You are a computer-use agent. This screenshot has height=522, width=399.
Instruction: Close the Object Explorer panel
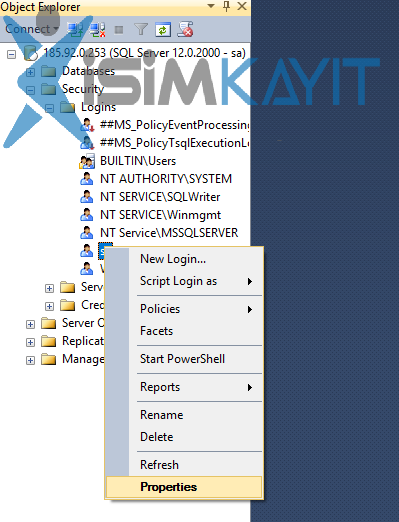click(x=242, y=6)
